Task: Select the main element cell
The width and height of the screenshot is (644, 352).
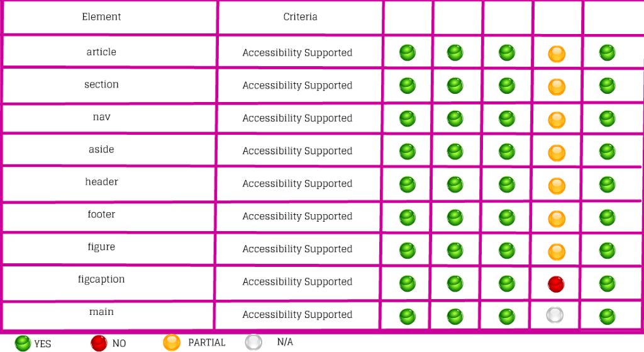Action: [x=101, y=312]
